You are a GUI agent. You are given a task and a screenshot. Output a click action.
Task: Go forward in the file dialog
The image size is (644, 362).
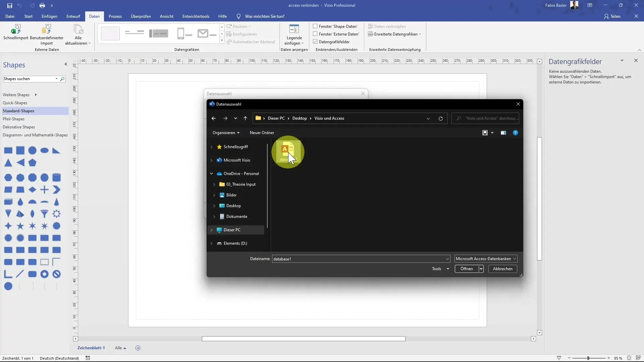(x=225, y=118)
